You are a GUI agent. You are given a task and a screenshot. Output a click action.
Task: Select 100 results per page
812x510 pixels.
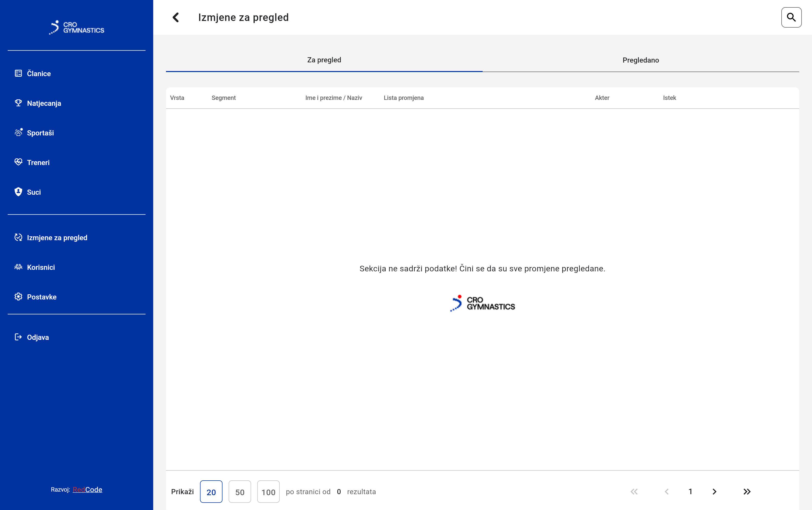(268, 491)
